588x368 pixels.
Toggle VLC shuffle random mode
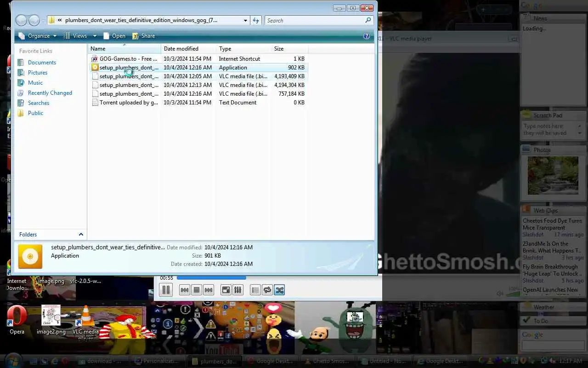coord(279,290)
